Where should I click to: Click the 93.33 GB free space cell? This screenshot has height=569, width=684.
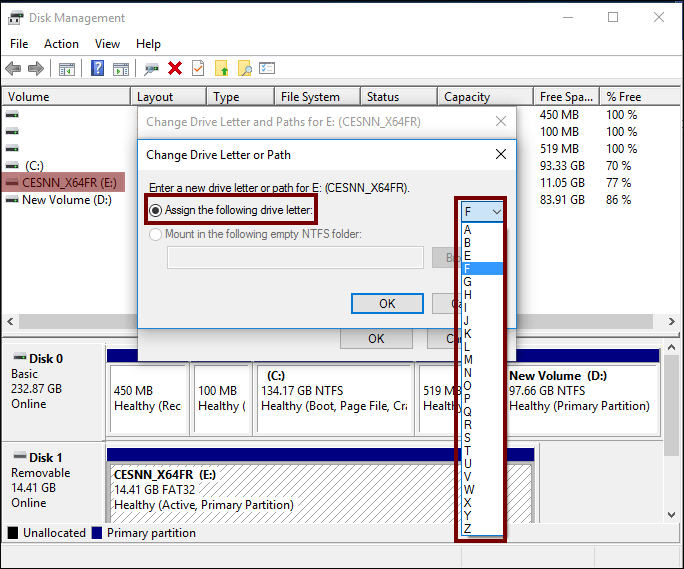click(x=562, y=166)
